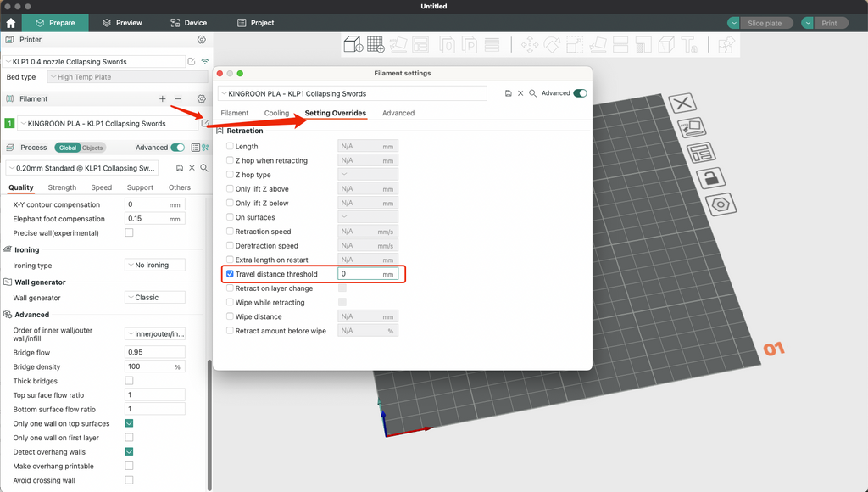This screenshot has height=492, width=868.
Task: Add a filament with the plus icon
Action: [163, 99]
